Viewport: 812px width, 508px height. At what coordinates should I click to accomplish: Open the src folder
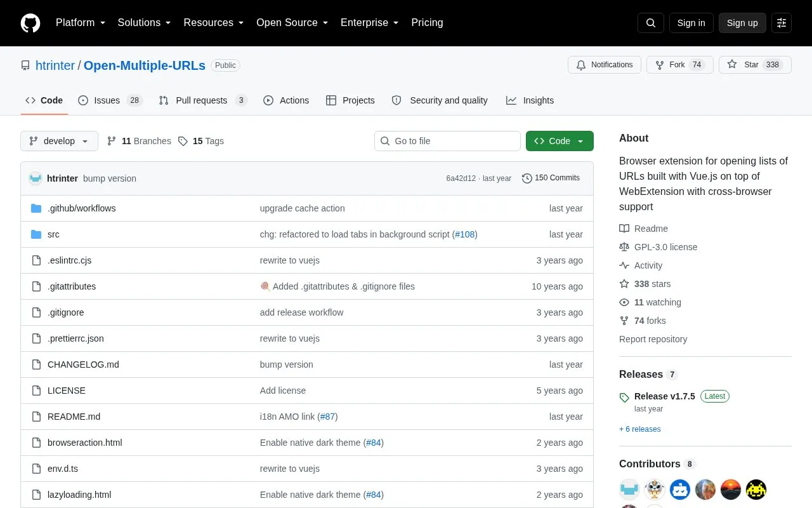click(x=53, y=234)
